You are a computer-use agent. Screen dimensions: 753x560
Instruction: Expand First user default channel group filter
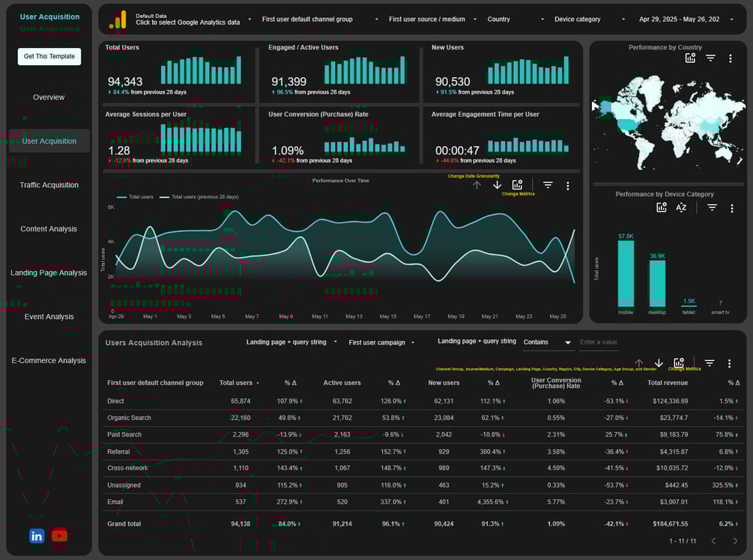tap(320, 19)
